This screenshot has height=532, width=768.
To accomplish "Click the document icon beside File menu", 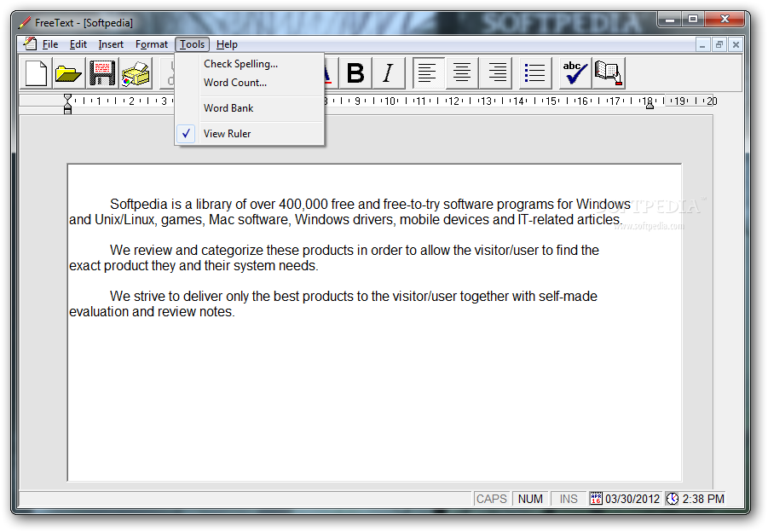I will pos(30,43).
